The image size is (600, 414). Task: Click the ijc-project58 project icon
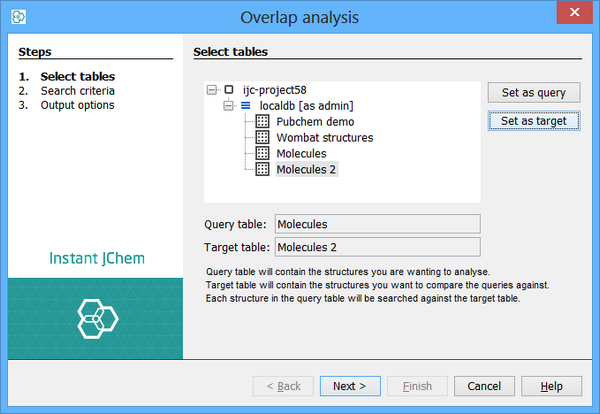pyautogui.click(x=229, y=89)
